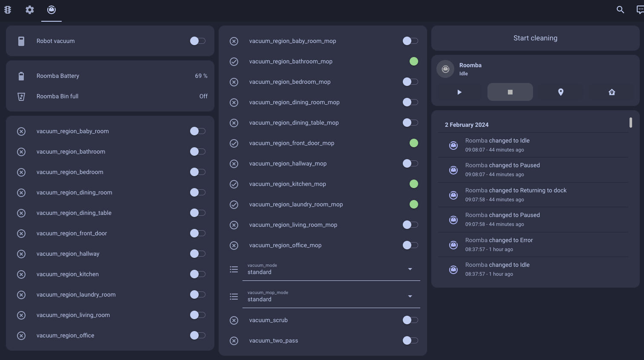The height and width of the screenshot is (360, 644).
Task: Select the robot vacuum dashboard tab
Action: point(51,10)
